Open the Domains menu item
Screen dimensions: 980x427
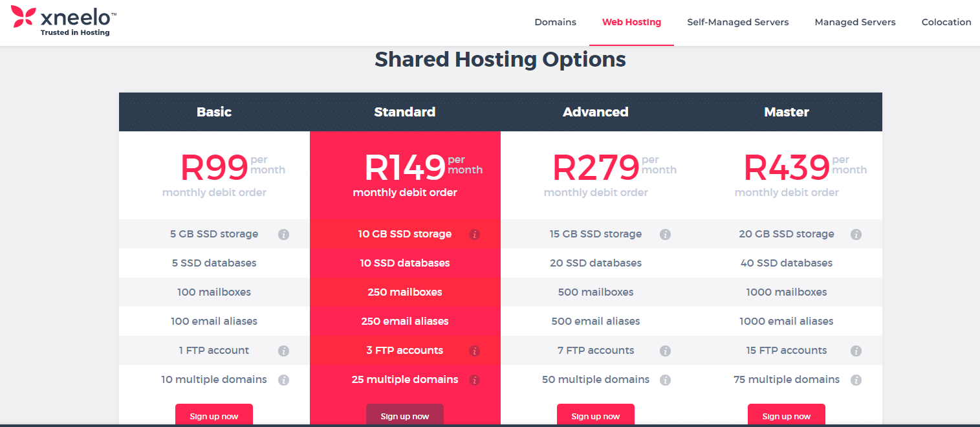[555, 21]
